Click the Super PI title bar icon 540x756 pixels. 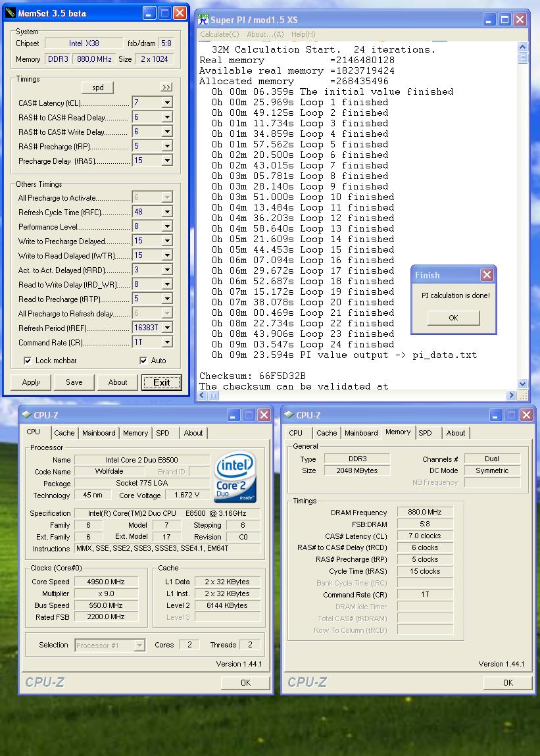203,20
